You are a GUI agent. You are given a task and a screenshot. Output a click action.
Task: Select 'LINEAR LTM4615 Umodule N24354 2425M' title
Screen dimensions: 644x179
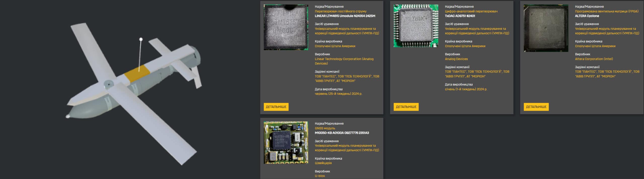point(345,16)
